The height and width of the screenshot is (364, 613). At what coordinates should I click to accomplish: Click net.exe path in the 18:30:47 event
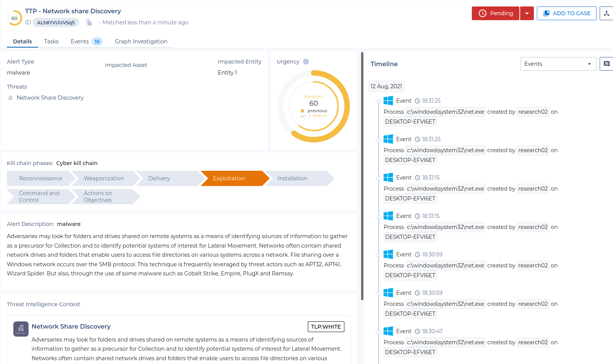pyautogui.click(x=446, y=342)
